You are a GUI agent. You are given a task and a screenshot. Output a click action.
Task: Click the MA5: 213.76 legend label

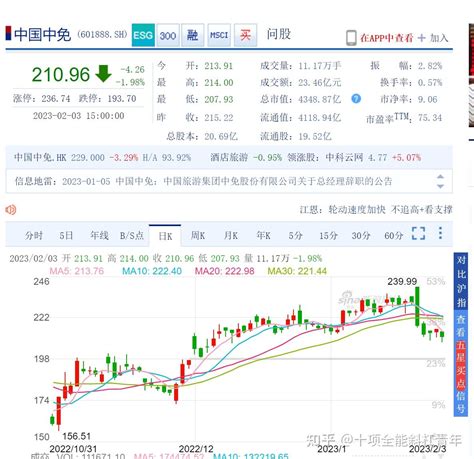point(77,271)
